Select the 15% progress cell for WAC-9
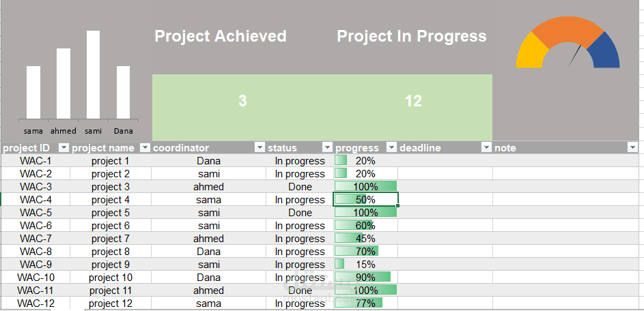Image resolution: width=644 pixels, height=311 pixels. [x=365, y=265]
